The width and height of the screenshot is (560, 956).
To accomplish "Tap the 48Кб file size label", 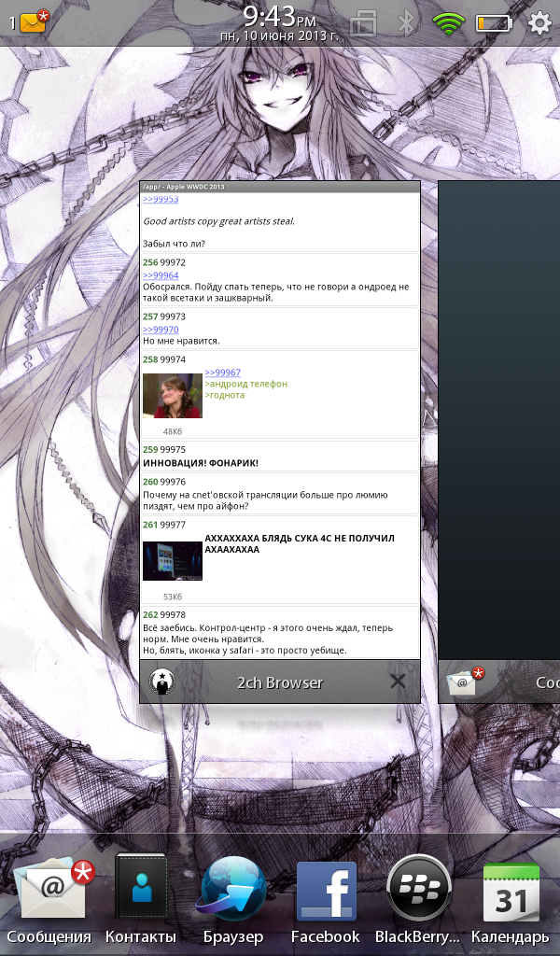I will tap(173, 431).
